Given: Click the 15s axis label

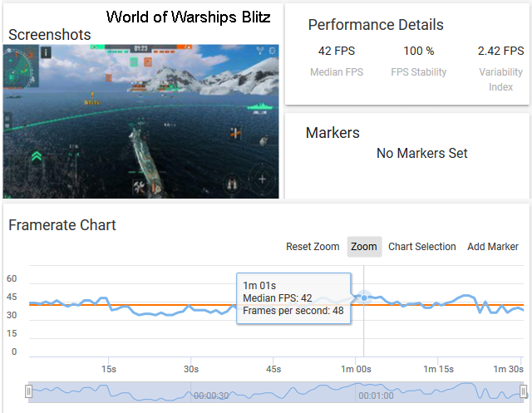Looking at the screenshot, I should (x=109, y=369).
